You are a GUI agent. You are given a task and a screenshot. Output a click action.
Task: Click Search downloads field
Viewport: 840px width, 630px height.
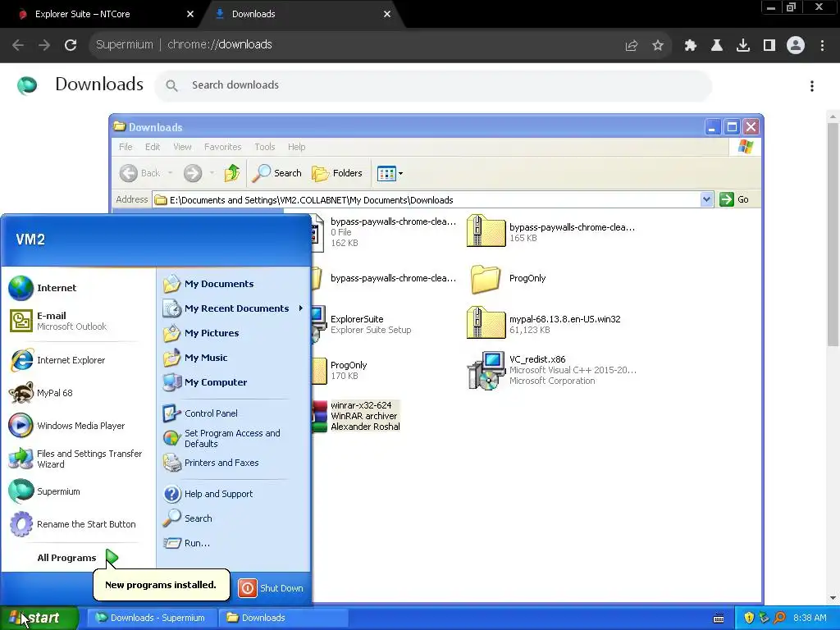[434, 85]
